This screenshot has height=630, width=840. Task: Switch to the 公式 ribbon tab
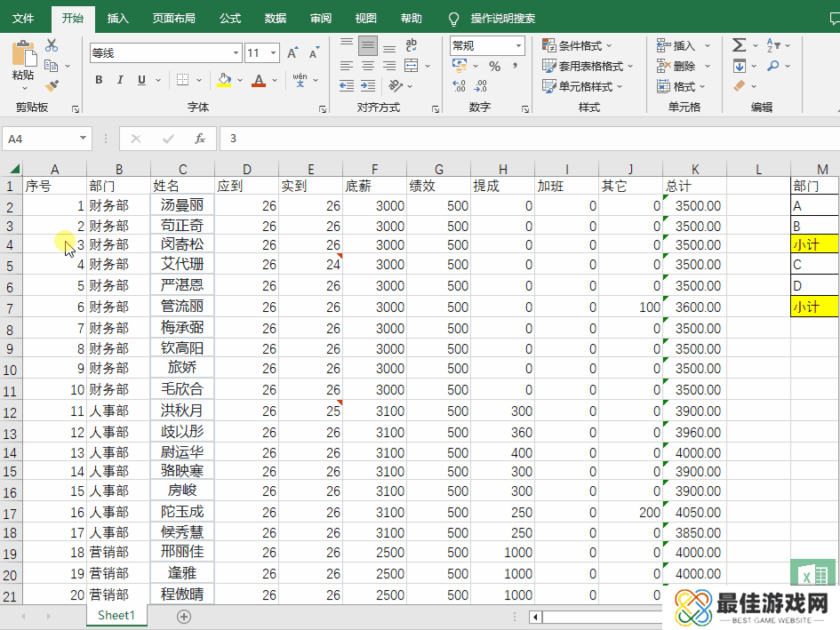(229, 18)
